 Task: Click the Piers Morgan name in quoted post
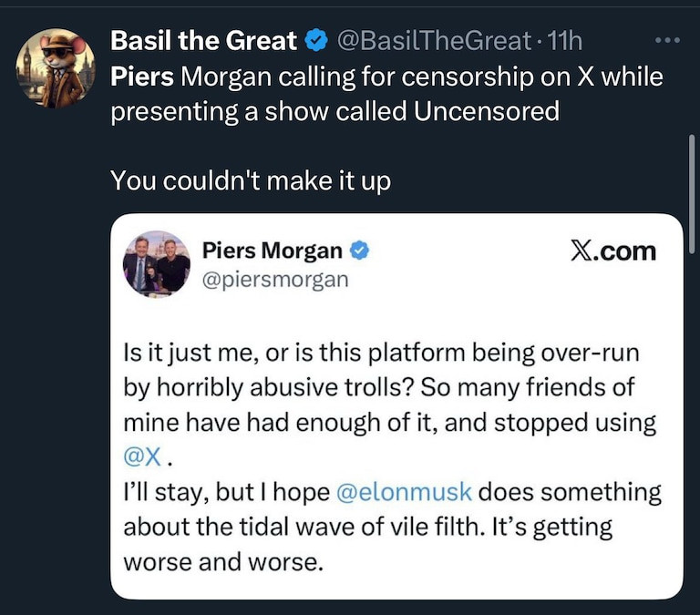[x=272, y=251]
